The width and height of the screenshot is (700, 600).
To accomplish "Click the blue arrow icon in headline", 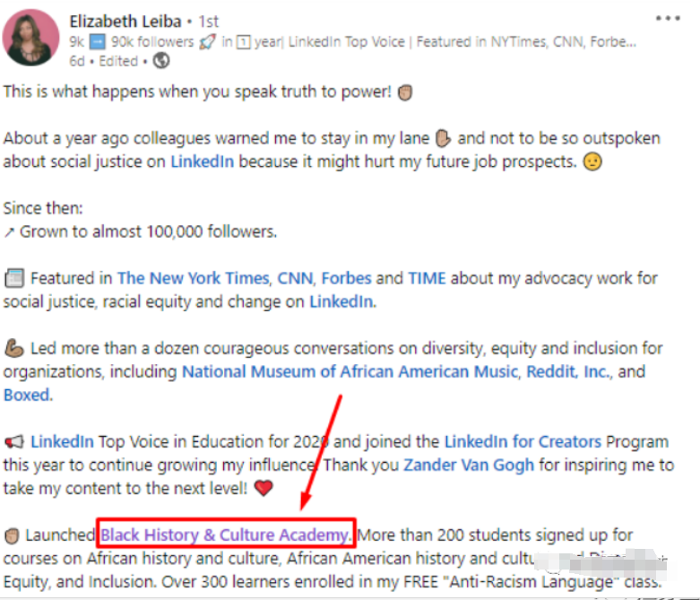I will tap(98, 42).
